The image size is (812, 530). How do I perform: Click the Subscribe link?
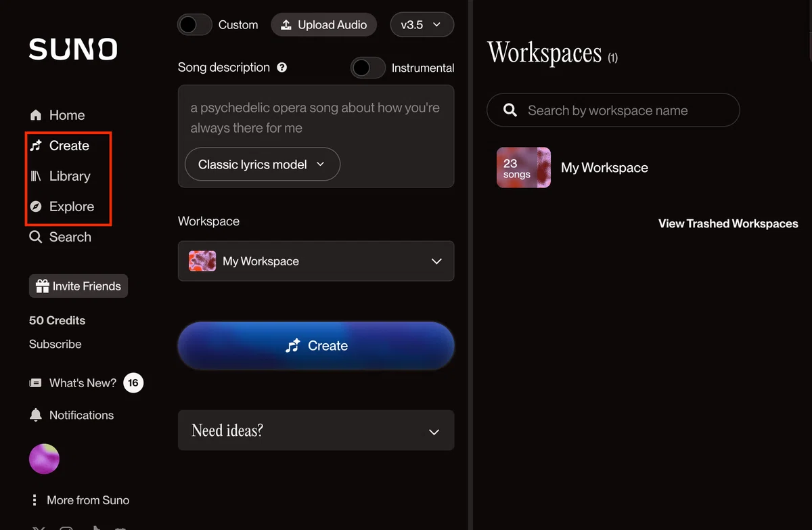55,344
